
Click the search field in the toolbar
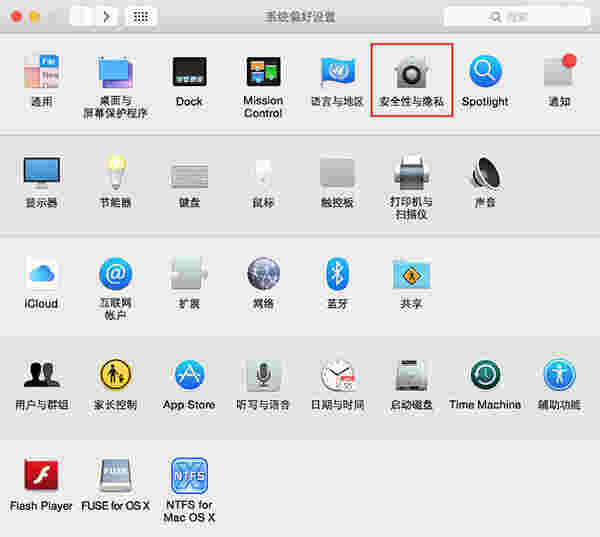517,17
